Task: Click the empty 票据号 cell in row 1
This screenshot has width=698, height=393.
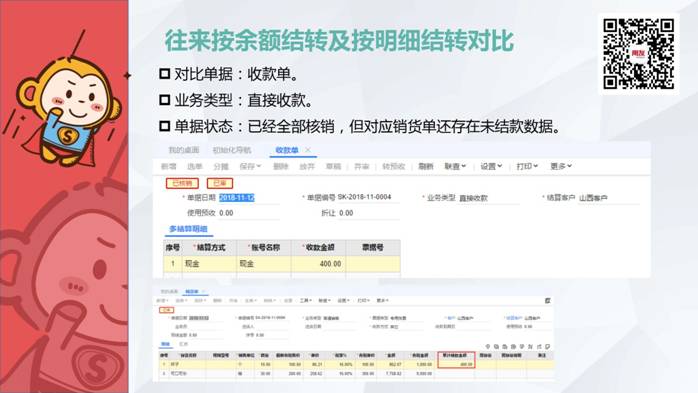Action: point(373,264)
